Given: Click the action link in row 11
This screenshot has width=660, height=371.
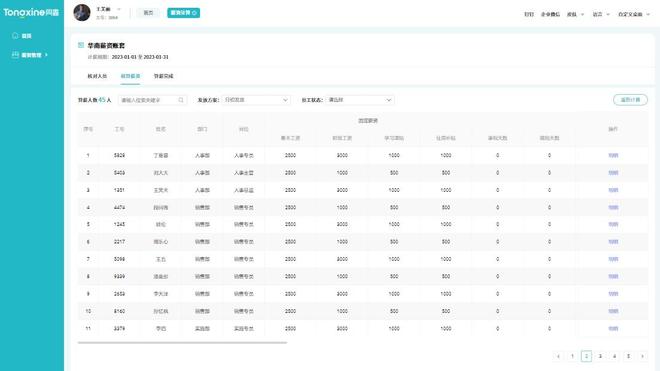Looking at the screenshot, I should tap(613, 328).
